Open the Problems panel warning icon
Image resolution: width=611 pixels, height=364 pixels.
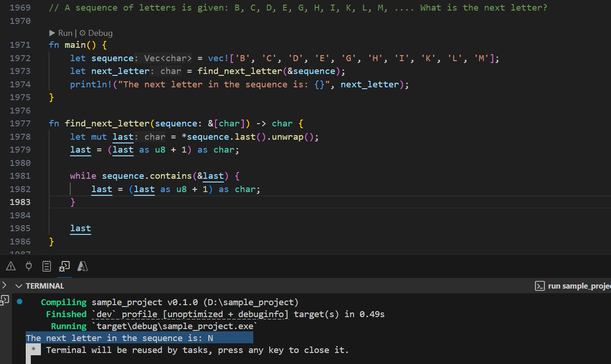pyautogui.click(x=11, y=266)
